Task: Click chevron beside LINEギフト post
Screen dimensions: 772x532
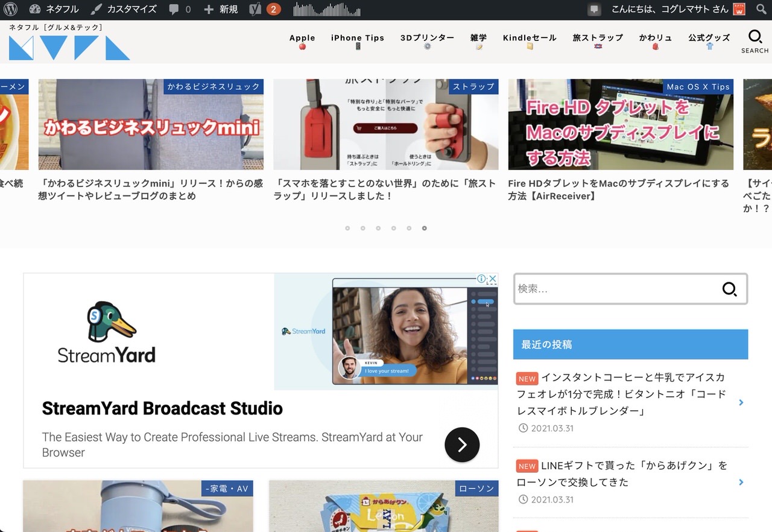Action: point(741,482)
